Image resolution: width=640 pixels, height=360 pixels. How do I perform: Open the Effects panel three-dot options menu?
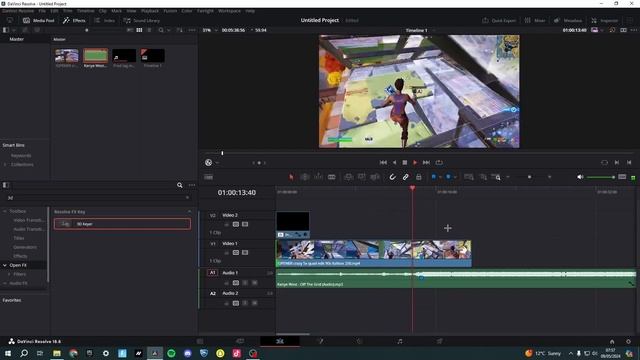[192, 185]
